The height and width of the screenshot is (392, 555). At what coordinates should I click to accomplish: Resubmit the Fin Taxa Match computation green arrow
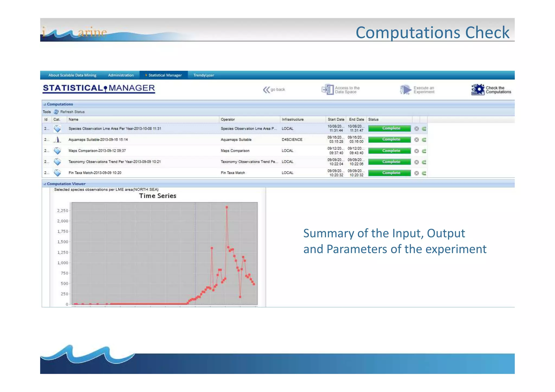[424, 173]
